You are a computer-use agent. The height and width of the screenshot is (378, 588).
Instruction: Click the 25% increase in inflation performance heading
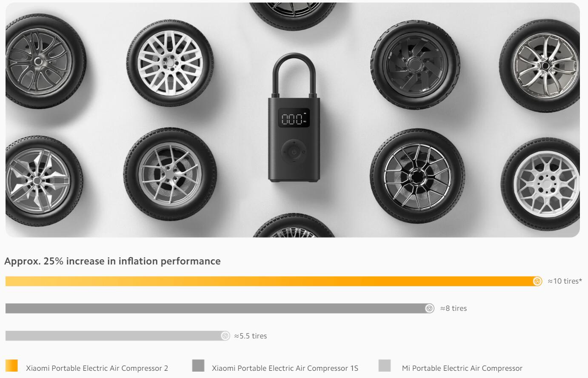point(112,261)
